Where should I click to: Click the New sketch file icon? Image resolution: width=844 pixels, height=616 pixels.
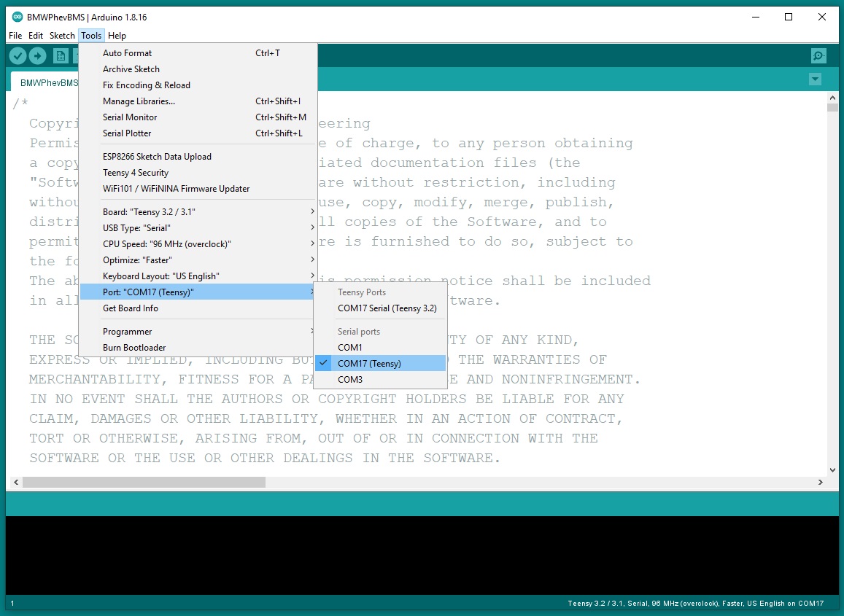coord(61,56)
